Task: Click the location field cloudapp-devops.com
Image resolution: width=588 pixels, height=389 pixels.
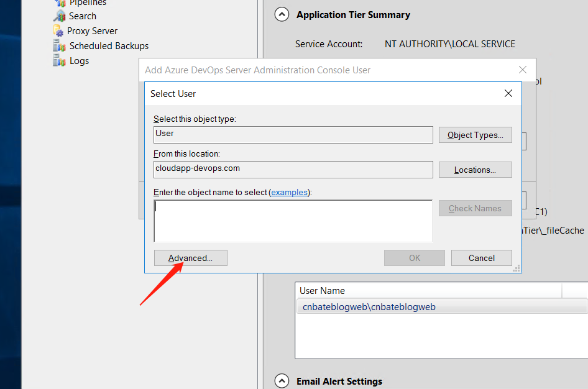Action: point(293,170)
